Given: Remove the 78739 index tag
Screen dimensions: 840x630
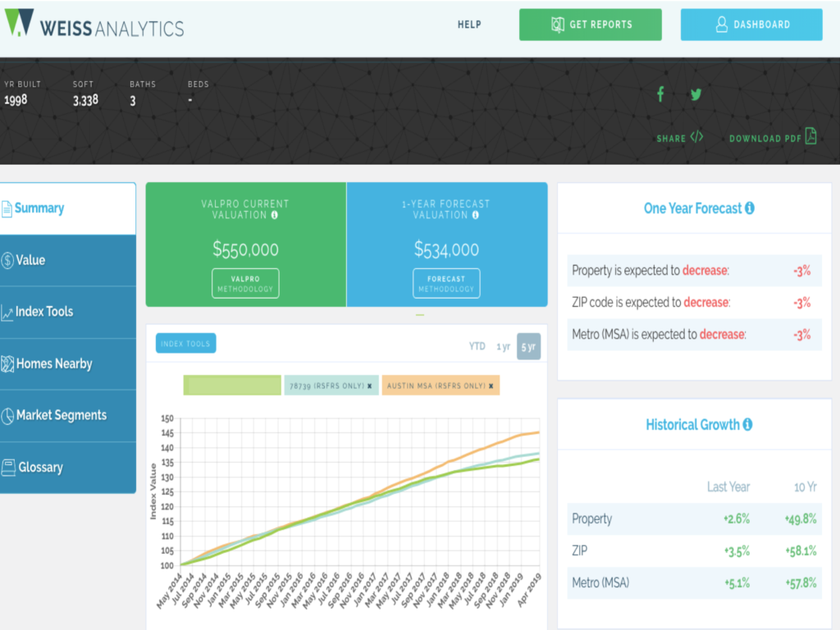Looking at the screenshot, I should tap(369, 386).
